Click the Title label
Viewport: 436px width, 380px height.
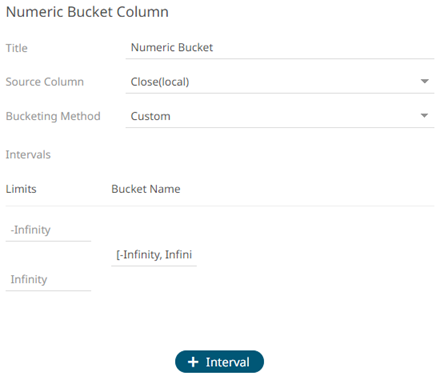tap(16, 48)
